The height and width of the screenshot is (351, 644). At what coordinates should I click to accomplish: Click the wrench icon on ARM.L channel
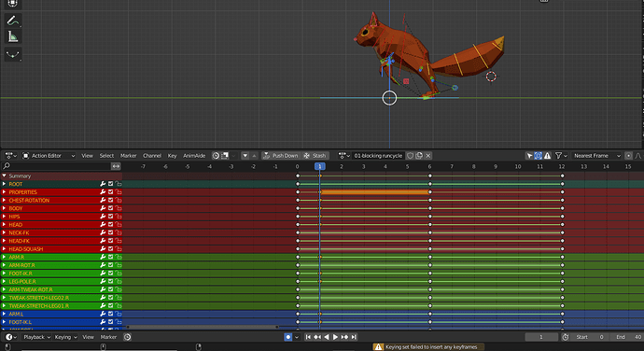pos(103,314)
